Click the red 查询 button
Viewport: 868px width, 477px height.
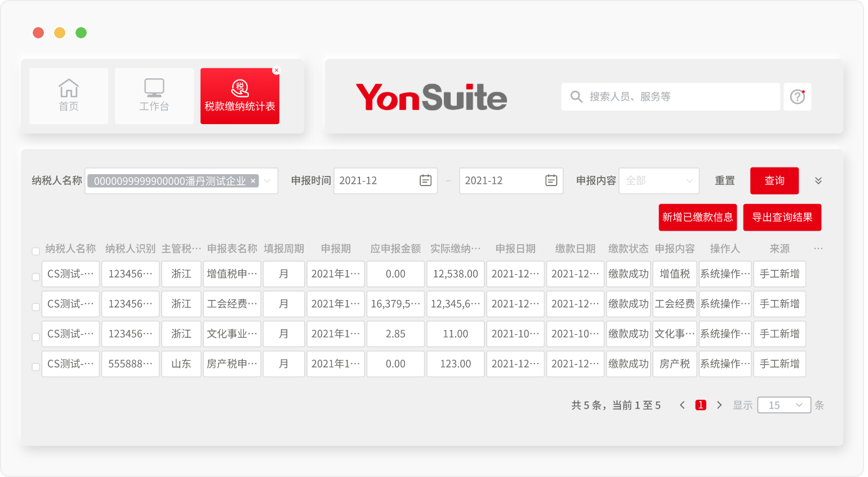(774, 180)
